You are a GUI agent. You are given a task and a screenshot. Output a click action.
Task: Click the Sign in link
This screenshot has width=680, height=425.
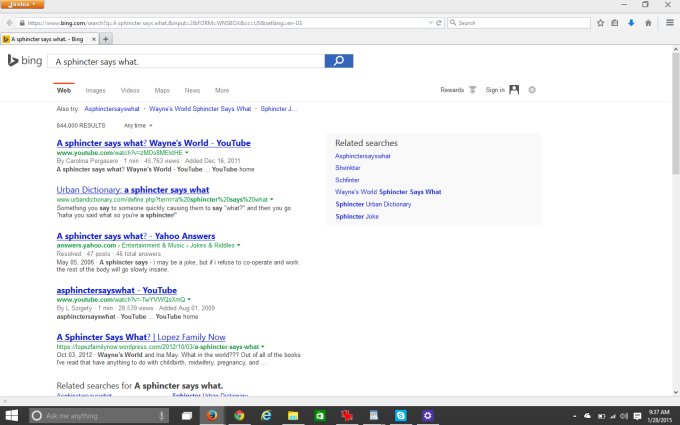click(x=495, y=90)
